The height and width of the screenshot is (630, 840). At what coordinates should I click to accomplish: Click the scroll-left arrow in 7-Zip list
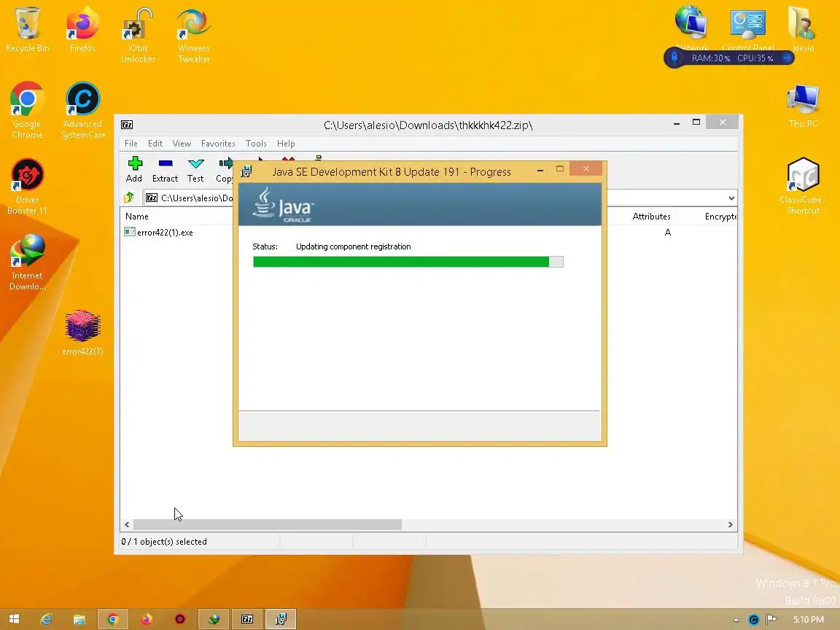point(127,524)
